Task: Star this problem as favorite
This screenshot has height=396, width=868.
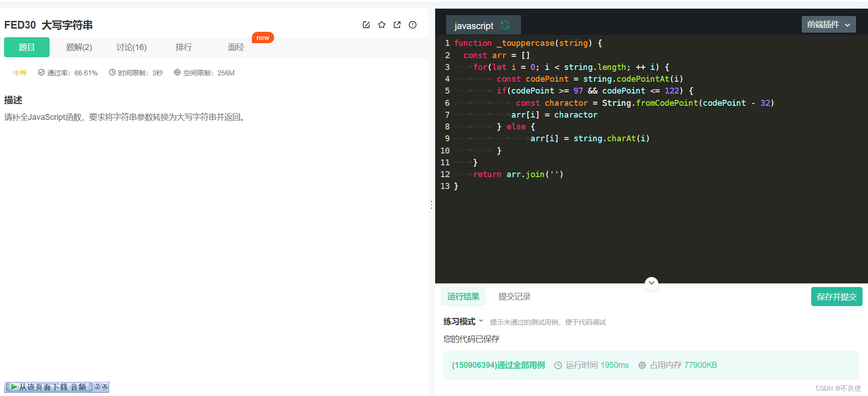Action: coord(381,25)
